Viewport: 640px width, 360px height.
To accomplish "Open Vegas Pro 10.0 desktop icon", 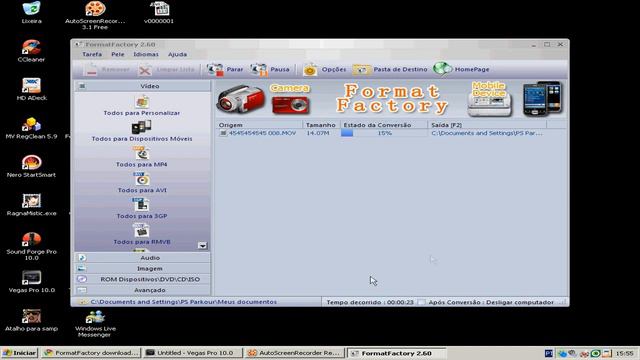I will click(x=31, y=282).
